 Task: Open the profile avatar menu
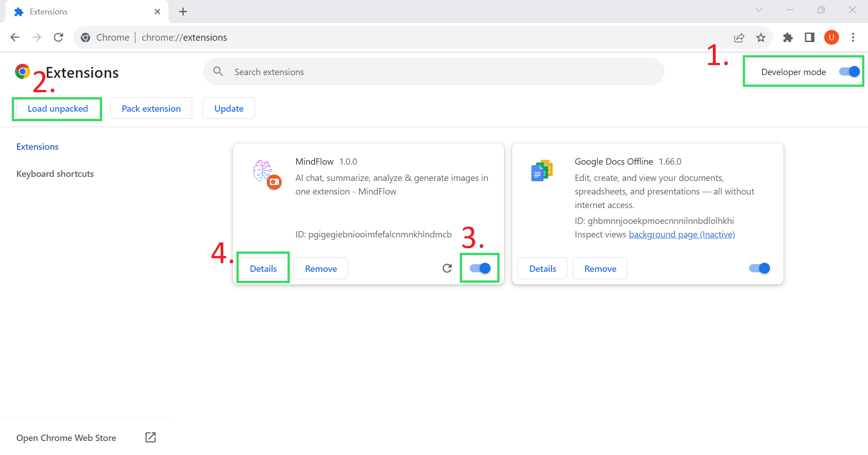(831, 38)
